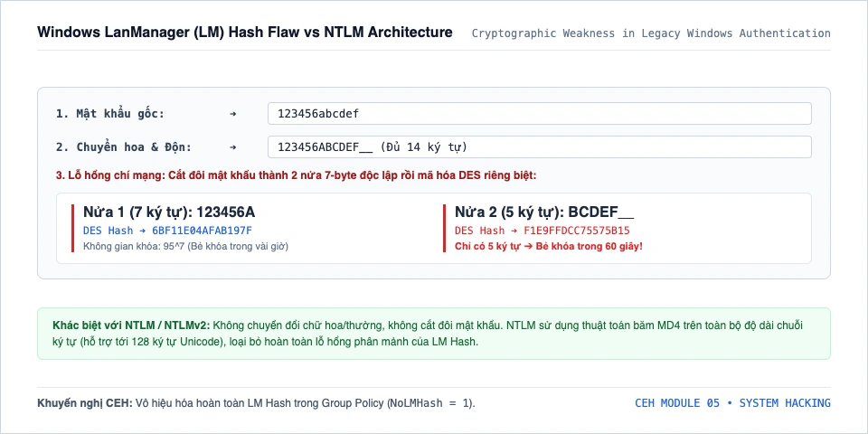Click 'CEH MODULE 05 • SYSTEM HACKING' footer
The image size is (868, 434).
733,403
